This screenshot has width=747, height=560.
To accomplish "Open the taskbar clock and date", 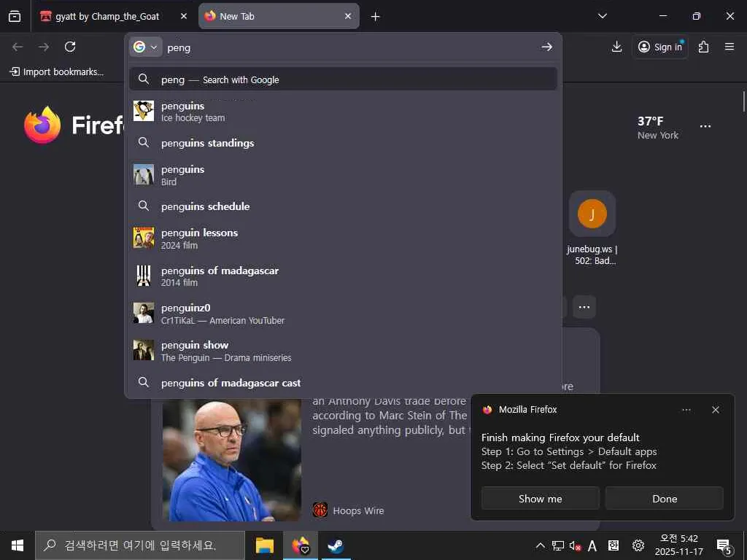I will (x=679, y=545).
